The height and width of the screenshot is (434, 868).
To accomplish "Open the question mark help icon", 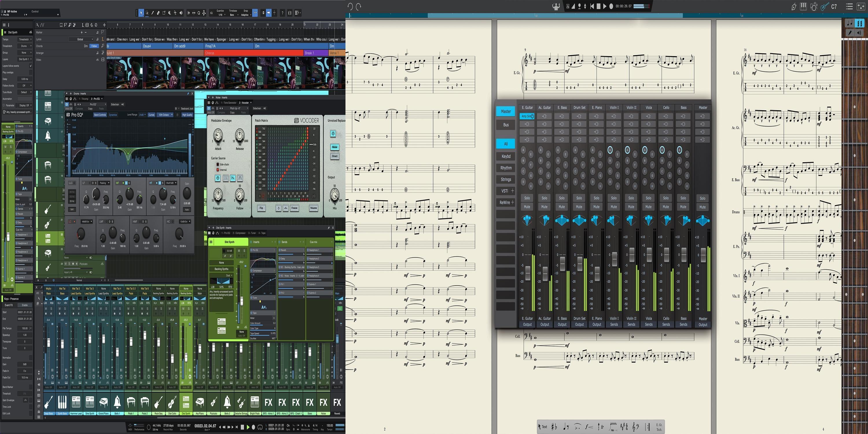I will click(282, 13).
